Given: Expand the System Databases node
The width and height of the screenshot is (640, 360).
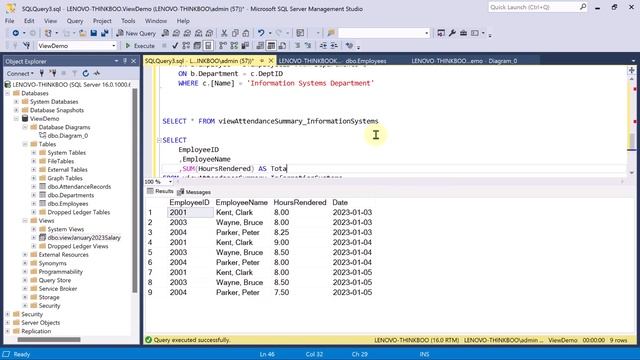Looking at the screenshot, I should [16, 102].
